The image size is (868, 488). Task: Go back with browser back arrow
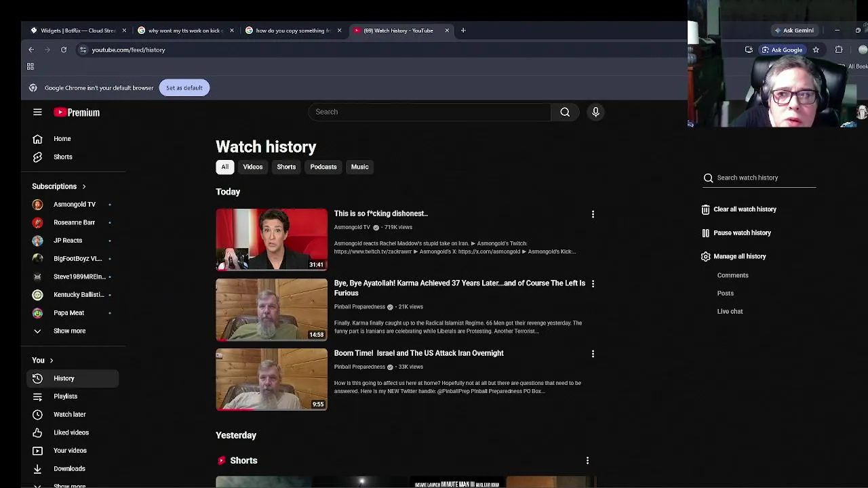coord(31,49)
